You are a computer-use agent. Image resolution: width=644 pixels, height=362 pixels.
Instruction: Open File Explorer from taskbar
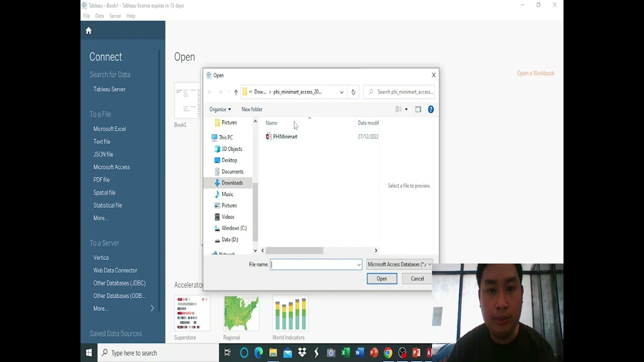[x=273, y=353]
